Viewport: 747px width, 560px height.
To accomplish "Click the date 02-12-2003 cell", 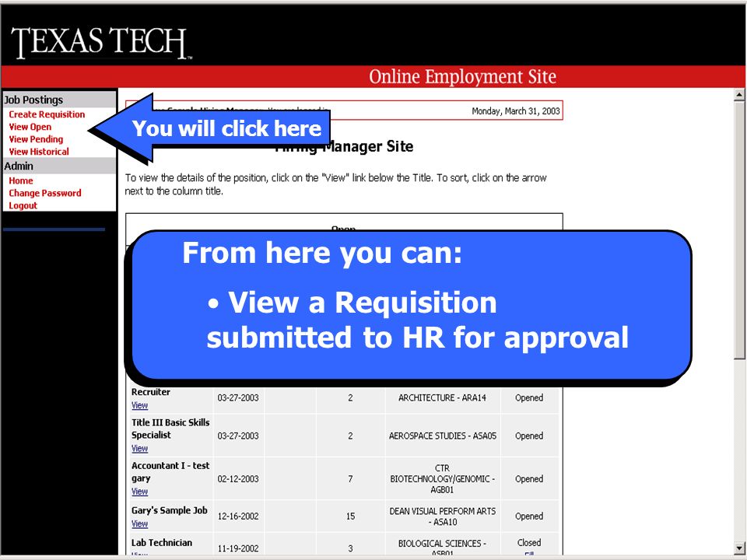I will [238, 478].
